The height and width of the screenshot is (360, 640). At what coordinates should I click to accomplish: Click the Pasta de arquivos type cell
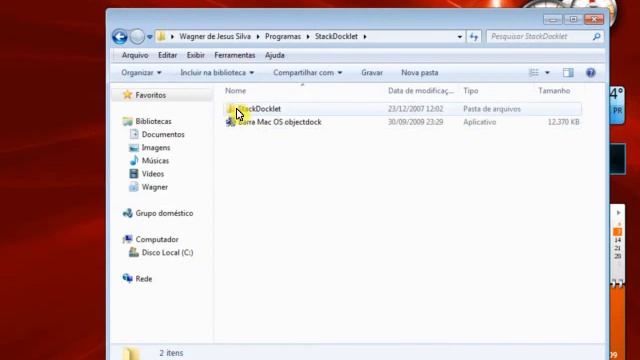(x=492, y=109)
